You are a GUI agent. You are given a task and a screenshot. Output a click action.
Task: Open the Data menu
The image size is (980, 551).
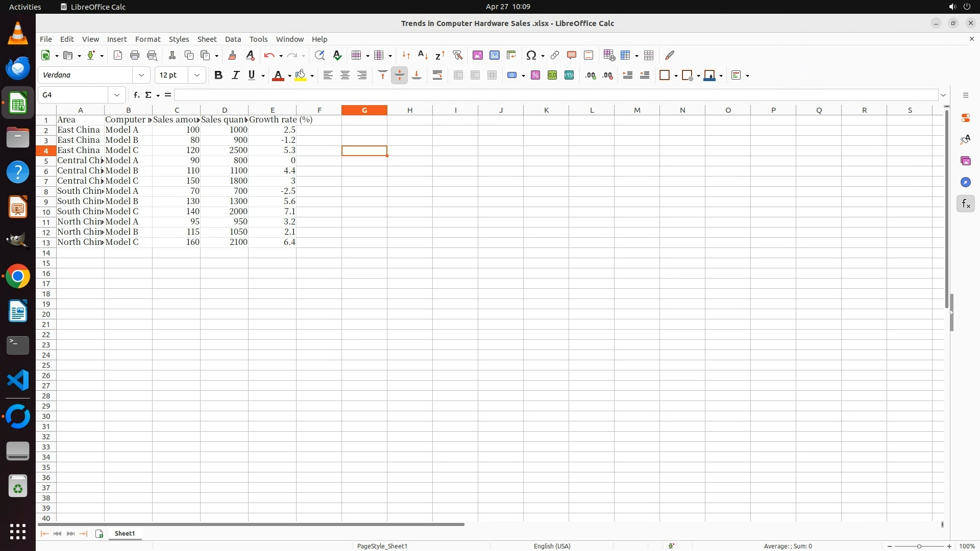click(x=233, y=39)
